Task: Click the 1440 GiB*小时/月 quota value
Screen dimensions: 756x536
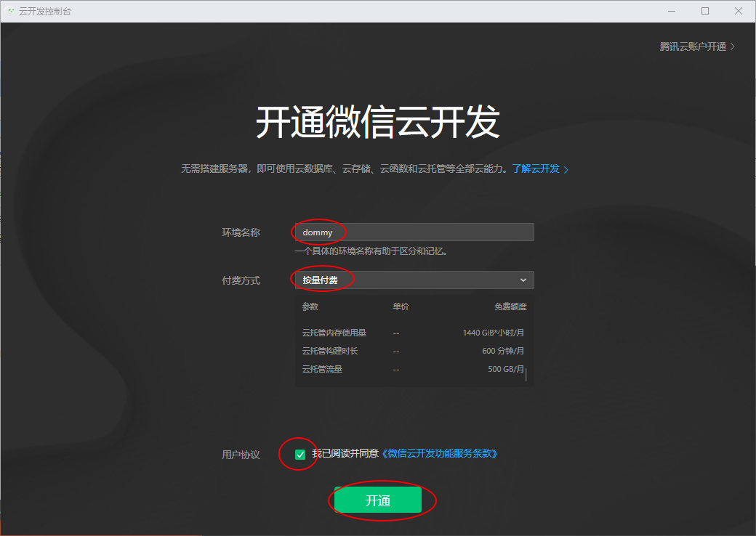Action: pos(494,333)
